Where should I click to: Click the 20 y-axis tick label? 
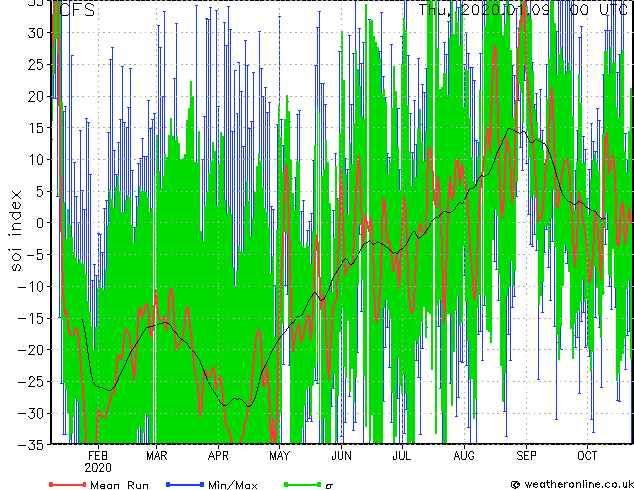click(36, 96)
